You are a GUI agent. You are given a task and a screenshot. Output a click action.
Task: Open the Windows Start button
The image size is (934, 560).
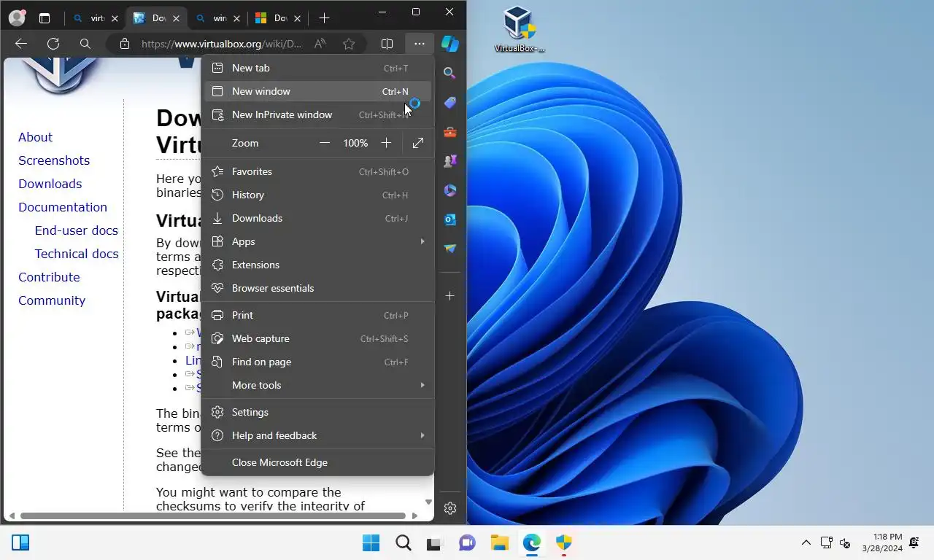(371, 542)
